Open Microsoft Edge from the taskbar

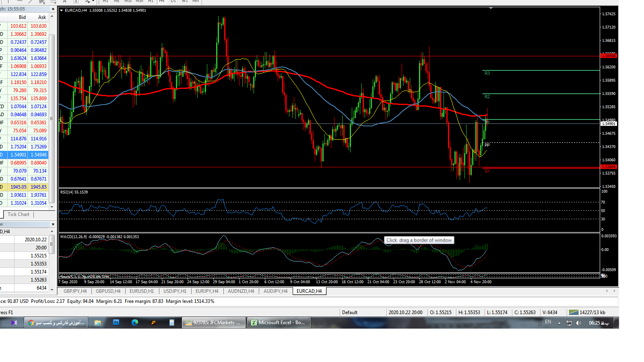pyautogui.click(x=135, y=323)
